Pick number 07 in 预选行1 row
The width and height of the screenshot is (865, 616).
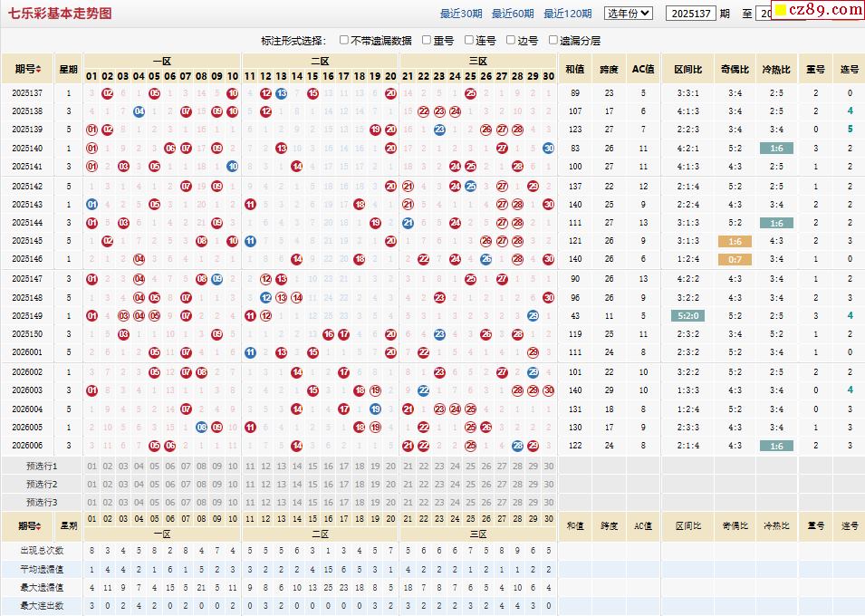tap(186, 466)
